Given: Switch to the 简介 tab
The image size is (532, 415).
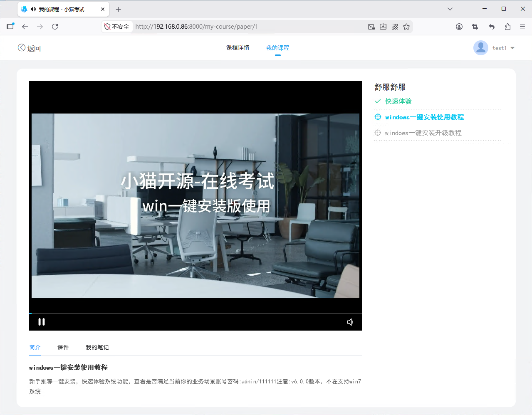Looking at the screenshot, I should 35,347.
